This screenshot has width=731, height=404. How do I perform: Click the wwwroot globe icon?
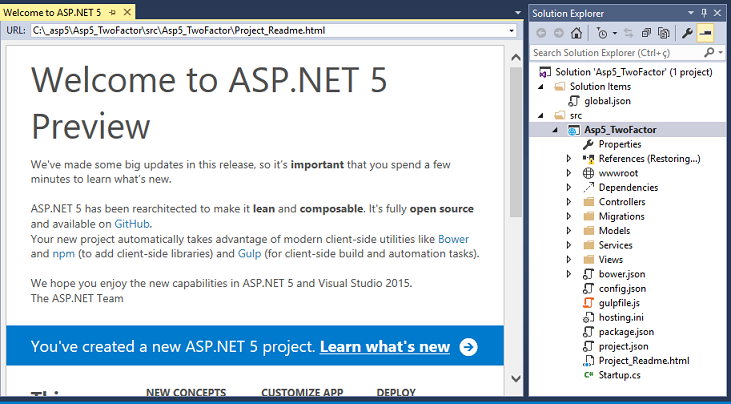click(588, 173)
